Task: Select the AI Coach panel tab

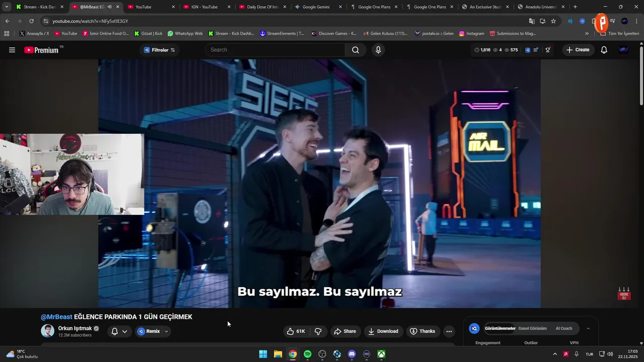Action: tap(563, 328)
